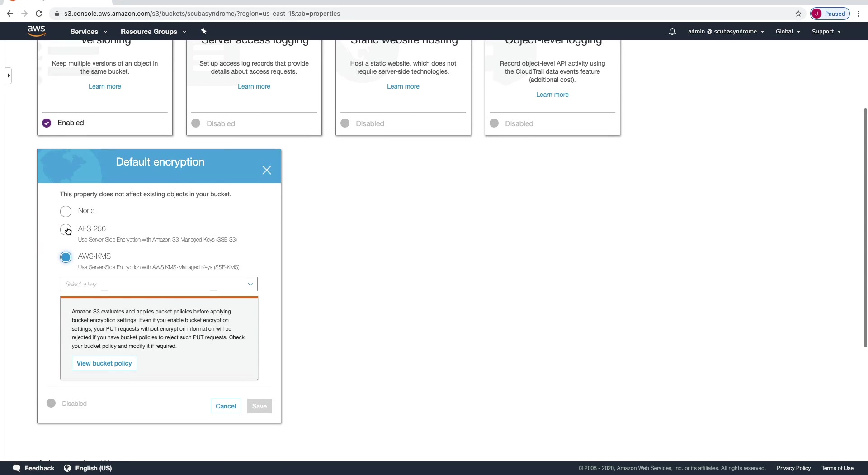868x475 pixels.
Task: Click the Object-level logging Disabled status
Action: 512,123
